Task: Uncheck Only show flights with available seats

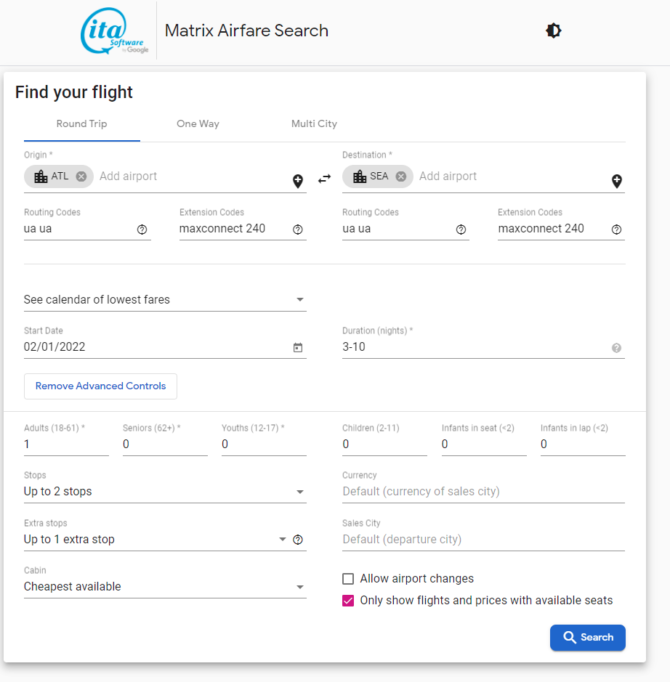Action: pyautogui.click(x=348, y=601)
